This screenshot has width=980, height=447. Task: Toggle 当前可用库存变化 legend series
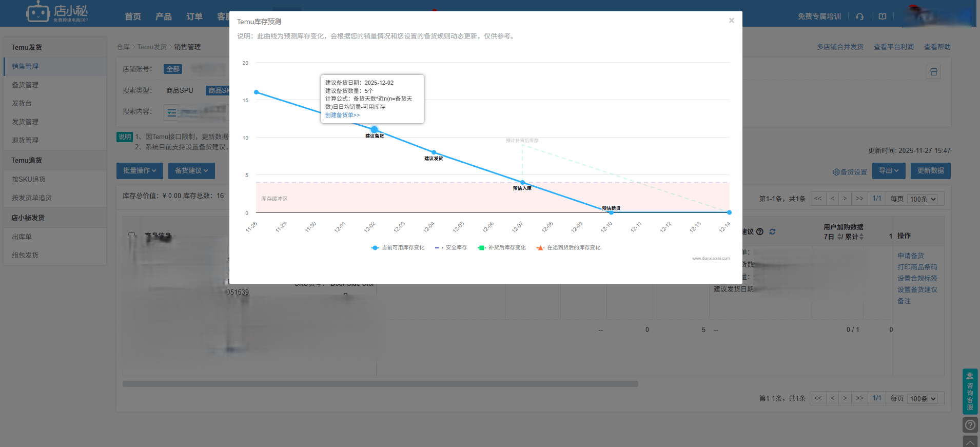[x=398, y=248]
